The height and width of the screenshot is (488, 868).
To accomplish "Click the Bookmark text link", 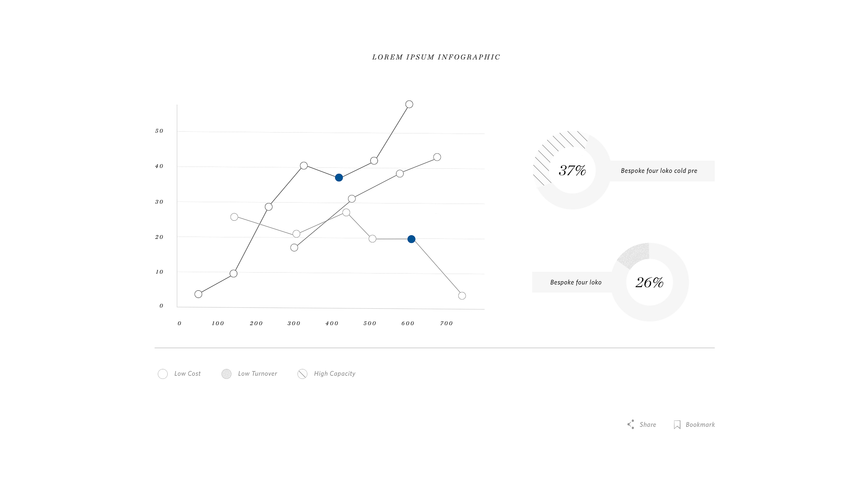I will pos(700,425).
